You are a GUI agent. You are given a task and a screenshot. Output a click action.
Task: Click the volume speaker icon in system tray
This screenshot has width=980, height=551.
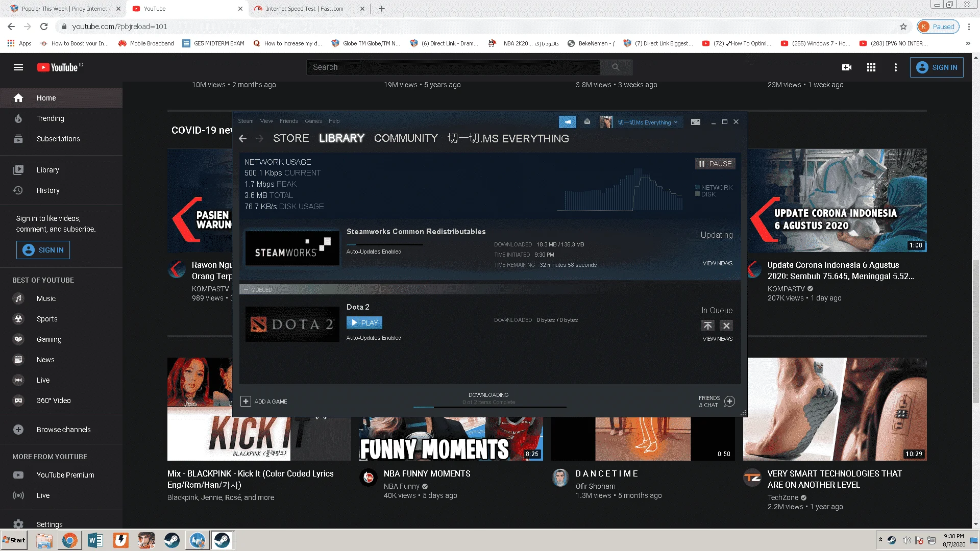pos(906,540)
